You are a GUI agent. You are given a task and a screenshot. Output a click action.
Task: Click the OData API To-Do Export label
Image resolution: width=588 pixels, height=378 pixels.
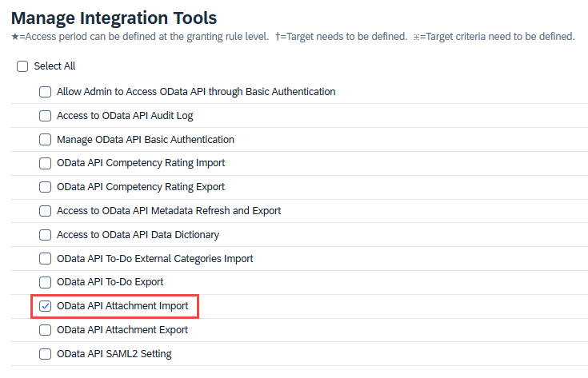point(110,282)
